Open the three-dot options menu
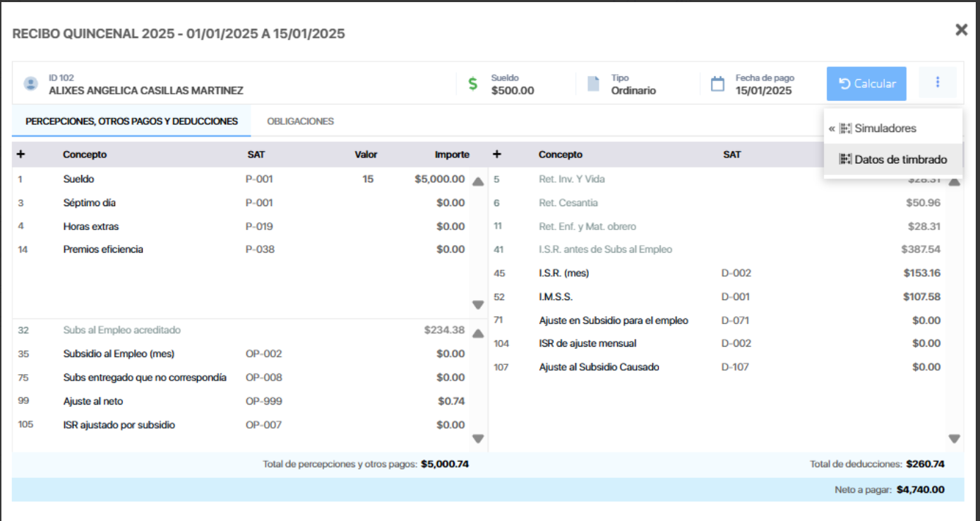The height and width of the screenshot is (521, 980). [x=938, y=83]
